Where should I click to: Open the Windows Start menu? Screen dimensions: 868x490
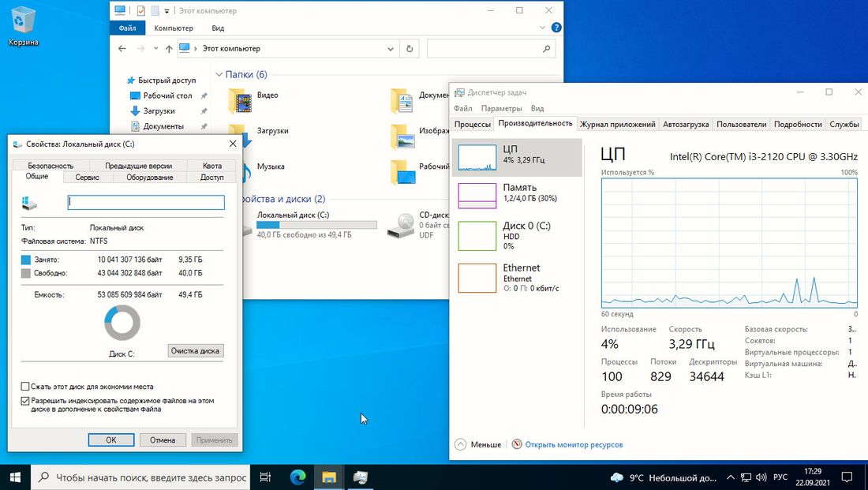[x=15, y=477]
